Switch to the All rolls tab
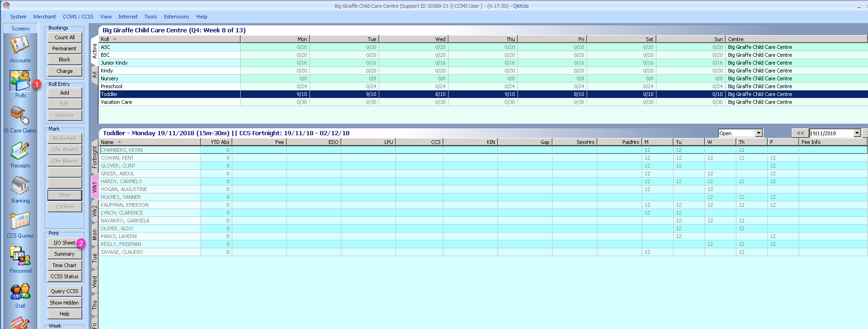The height and width of the screenshot is (329, 868). tap(95, 75)
